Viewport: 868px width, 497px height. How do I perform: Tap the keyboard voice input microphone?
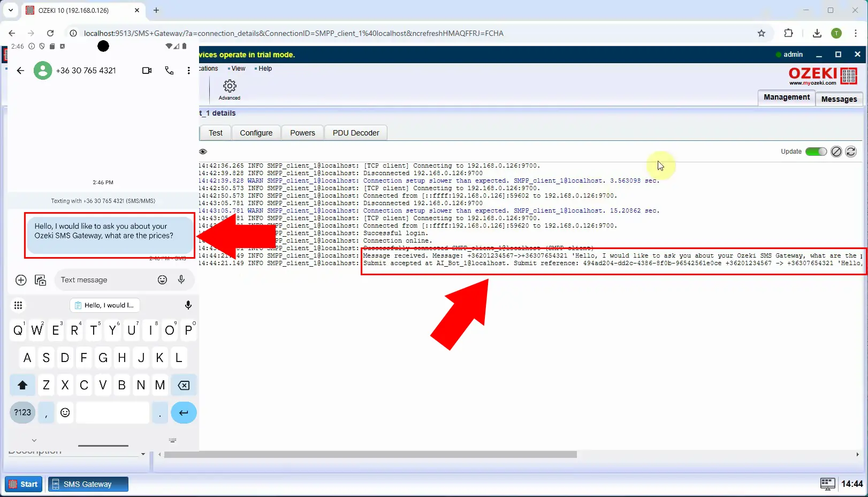pyautogui.click(x=188, y=305)
